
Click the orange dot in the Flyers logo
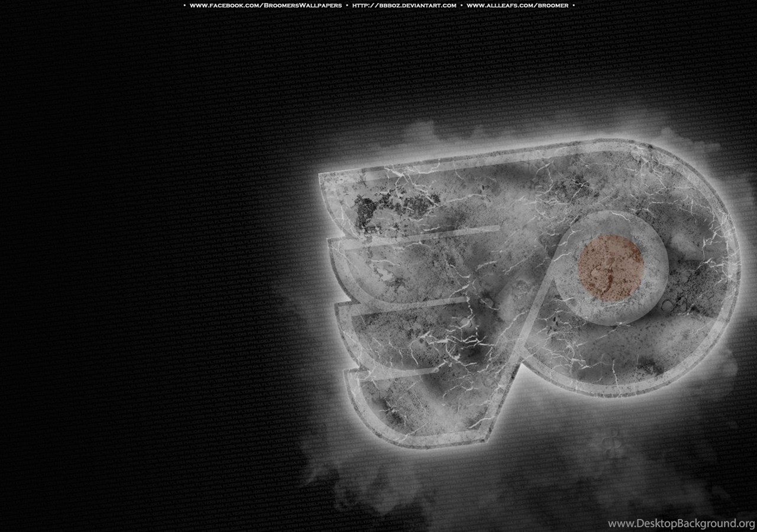pos(611,267)
